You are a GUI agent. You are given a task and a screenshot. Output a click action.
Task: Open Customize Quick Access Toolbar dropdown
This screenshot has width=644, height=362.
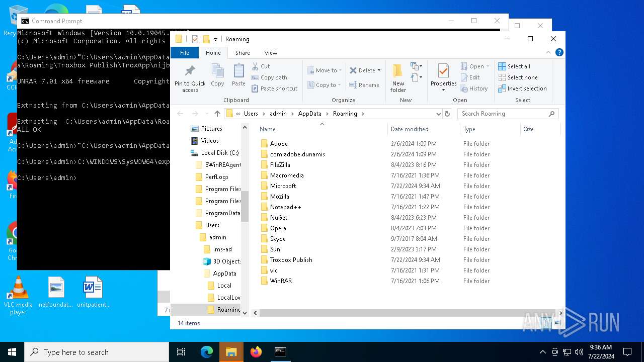point(215,39)
